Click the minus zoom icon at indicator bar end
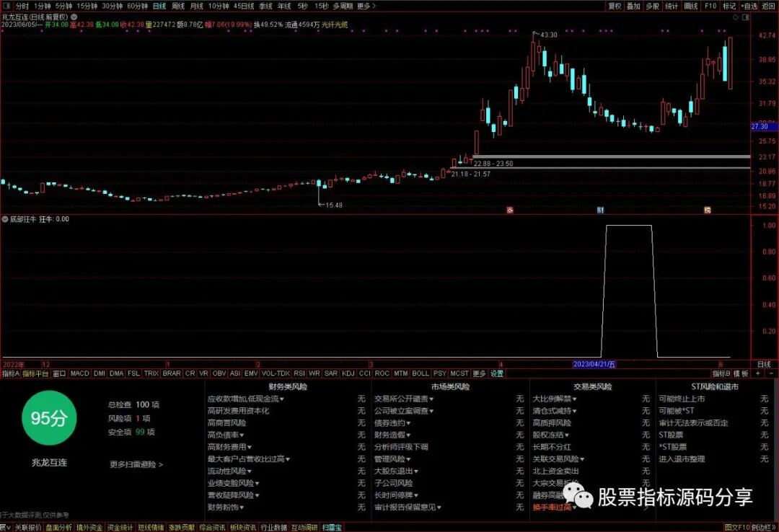This screenshot has height=532, width=779. coord(771,373)
